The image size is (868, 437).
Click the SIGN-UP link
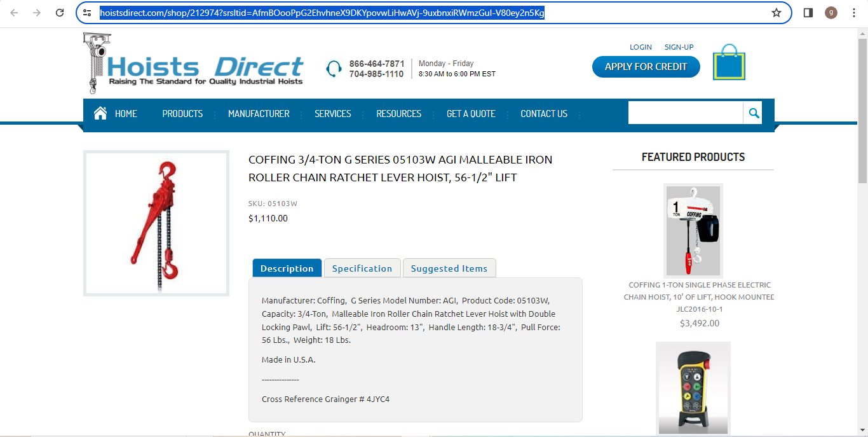tap(679, 47)
